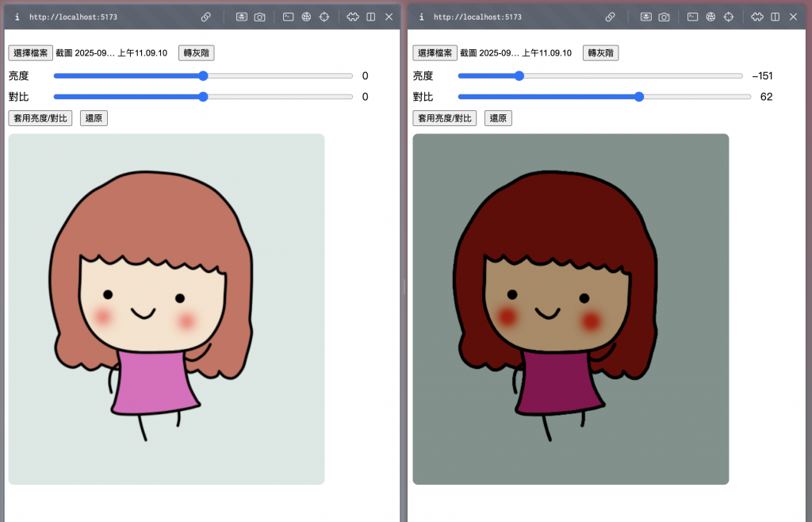The width and height of the screenshot is (812, 522).
Task: Click 選擇檔案 in the left window
Action: [31, 53]
